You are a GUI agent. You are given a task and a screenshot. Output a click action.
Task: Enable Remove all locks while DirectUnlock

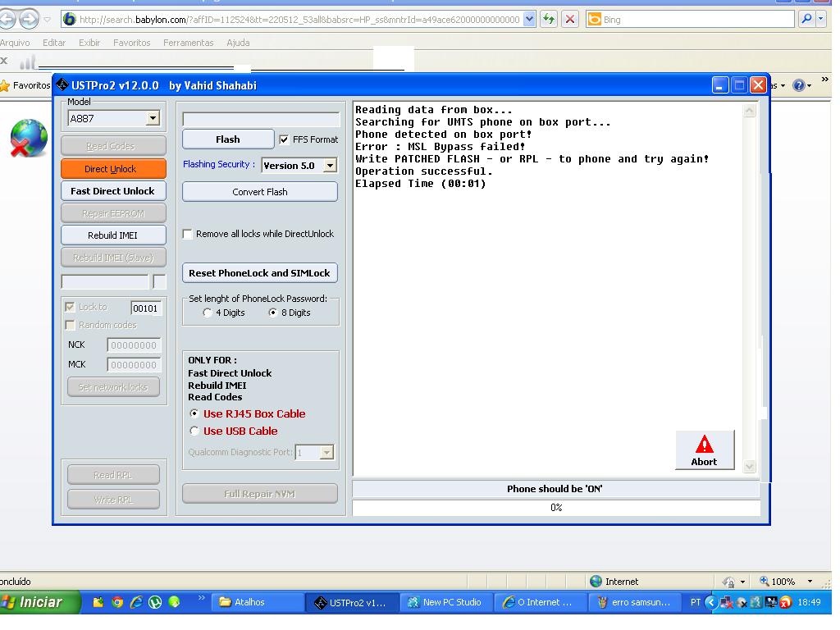188,234
